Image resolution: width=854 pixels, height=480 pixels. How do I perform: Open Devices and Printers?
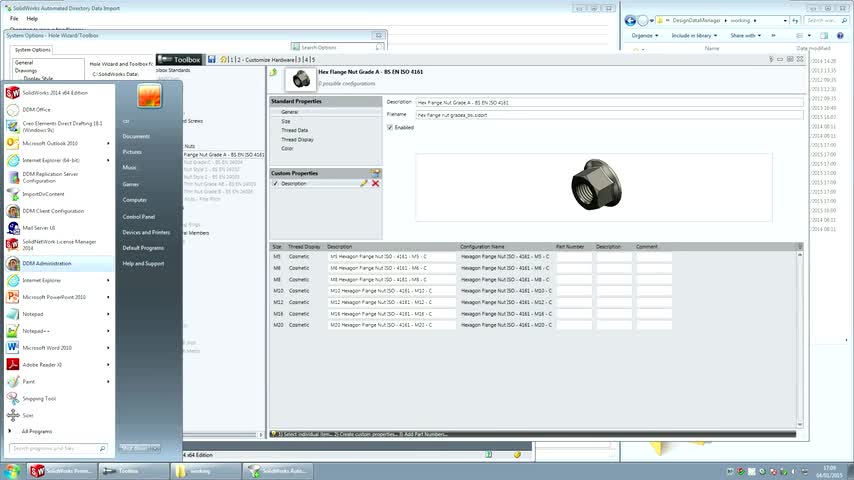[146, 232]
